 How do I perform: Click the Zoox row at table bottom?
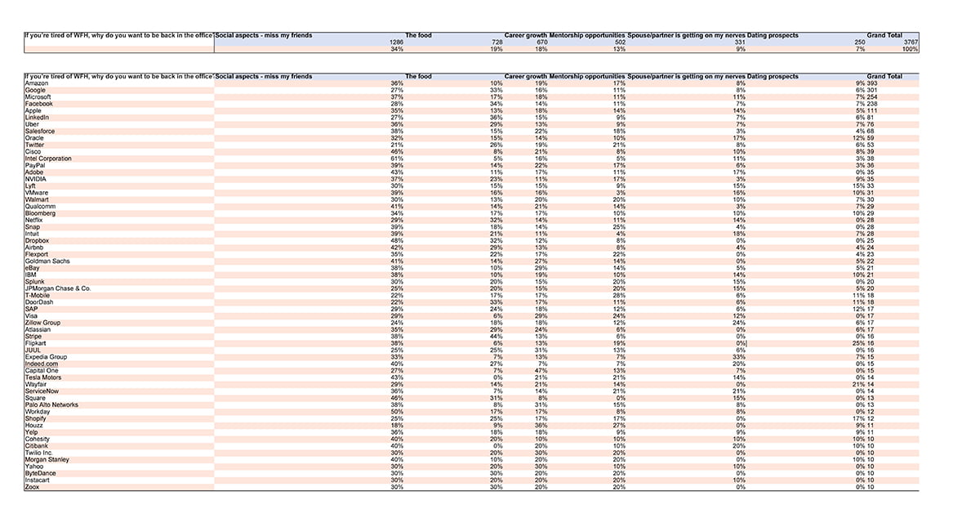33,487
